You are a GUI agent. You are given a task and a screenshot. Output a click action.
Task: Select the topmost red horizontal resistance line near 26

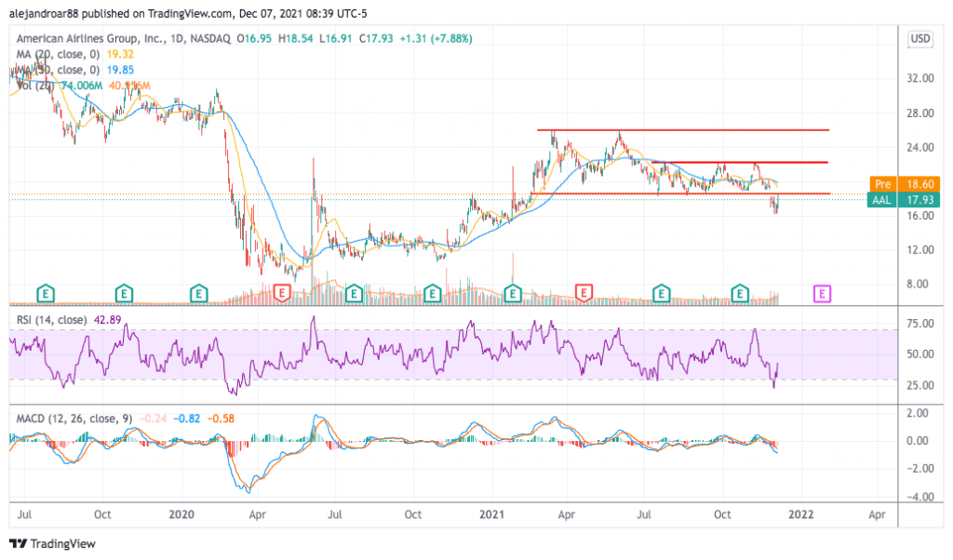pos(682,130)
